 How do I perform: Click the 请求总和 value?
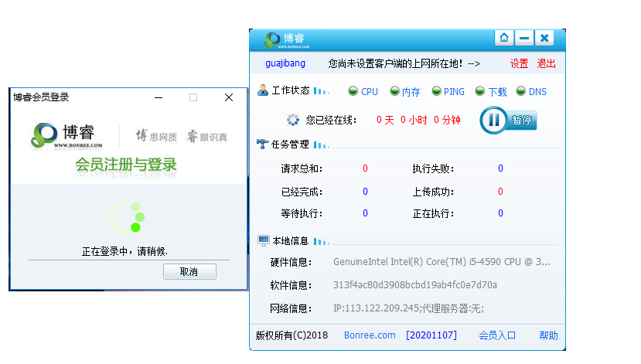pos(365,168)
